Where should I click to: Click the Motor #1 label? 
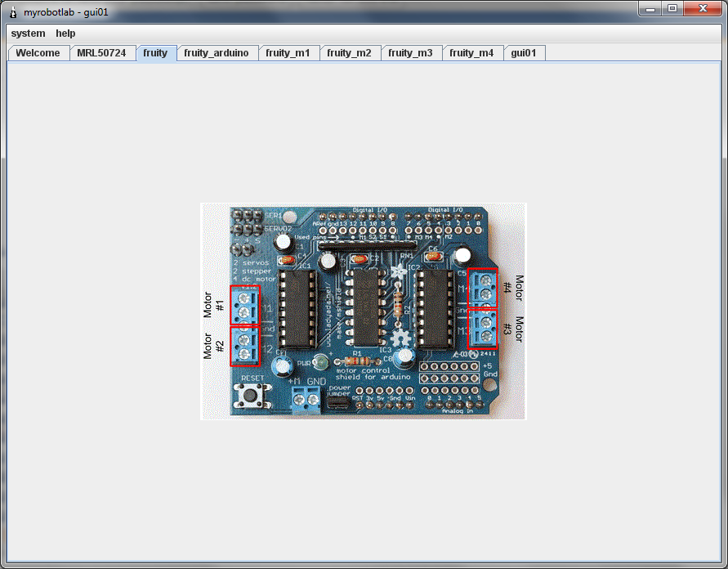pyautogui.click(x=213, y=305)
